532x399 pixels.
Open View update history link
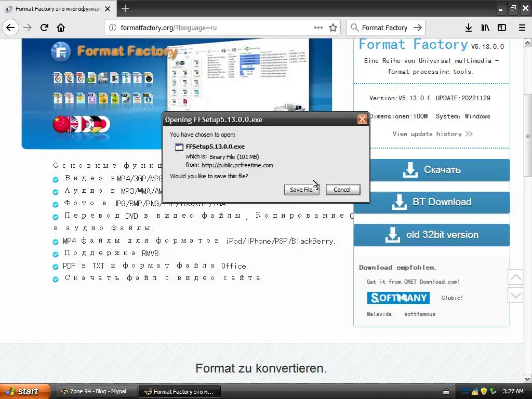[x=433, y=134]
